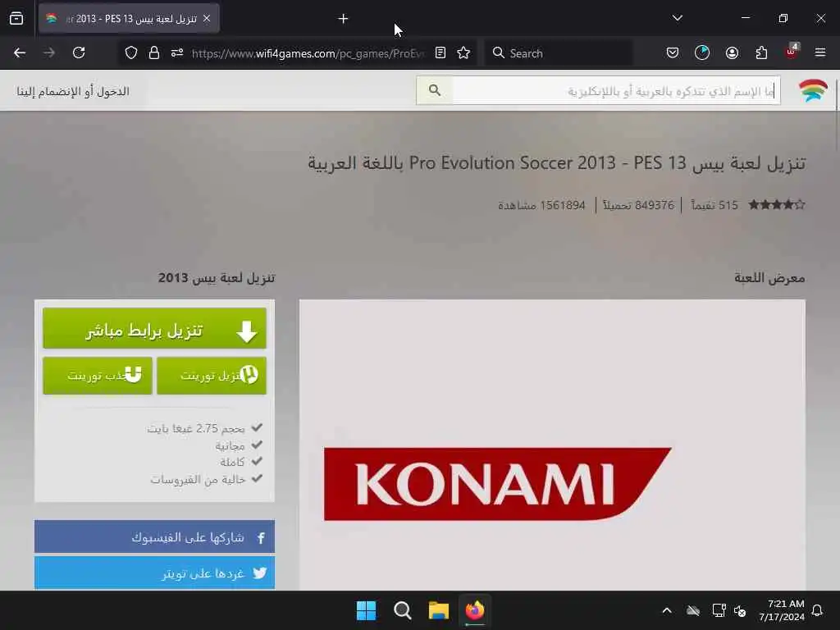
Task: Share on Facebook شاركها على الفيسبوك button
Action: click(154, 536)
